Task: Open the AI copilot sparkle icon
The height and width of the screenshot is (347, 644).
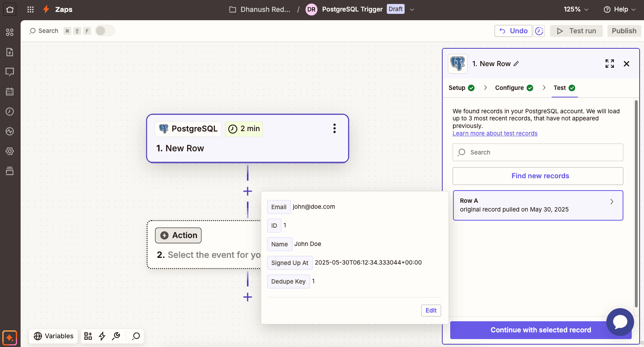Action: pyautogui.click(x=10, y=338)
